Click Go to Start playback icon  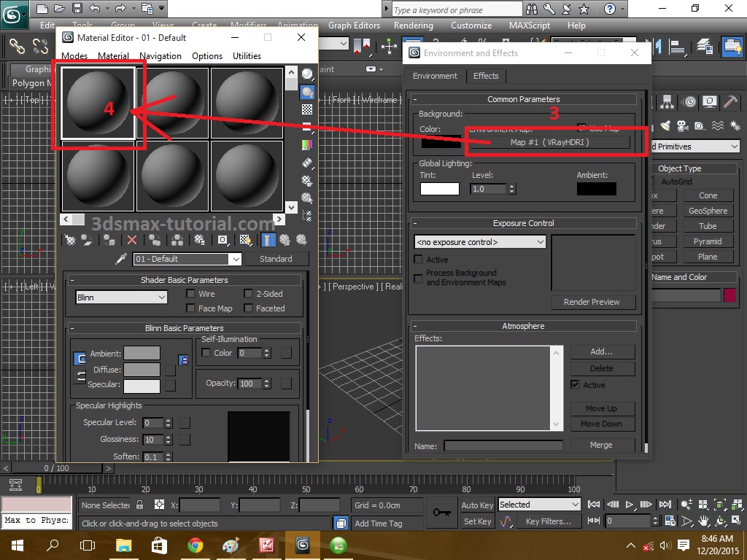(594, 505)
